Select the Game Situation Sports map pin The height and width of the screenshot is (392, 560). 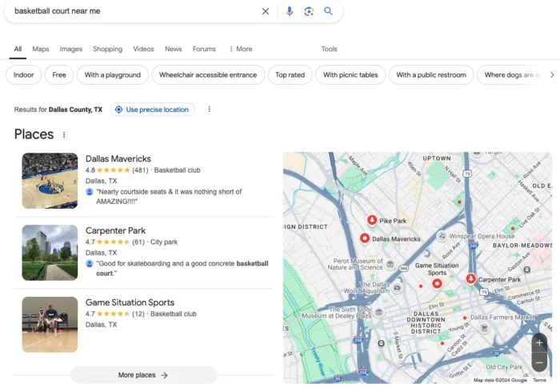[x=437, y=284]
